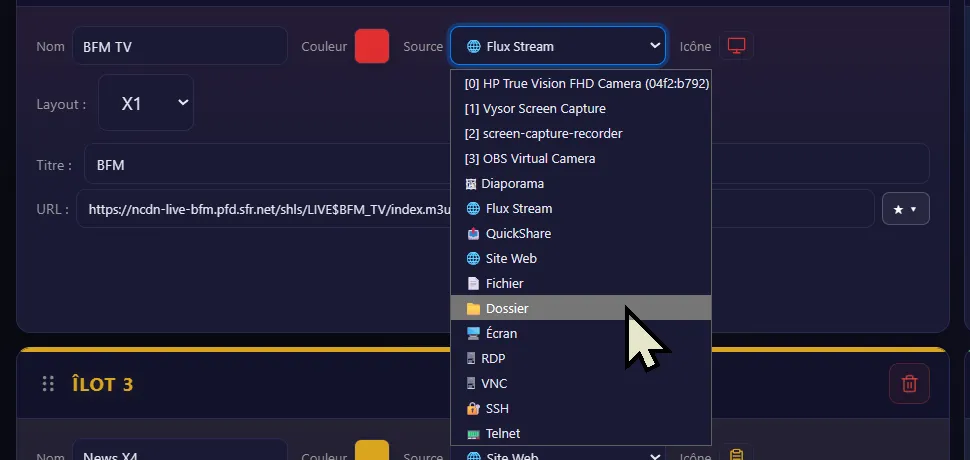Open the X1 layout dropdown

point(146,103)
